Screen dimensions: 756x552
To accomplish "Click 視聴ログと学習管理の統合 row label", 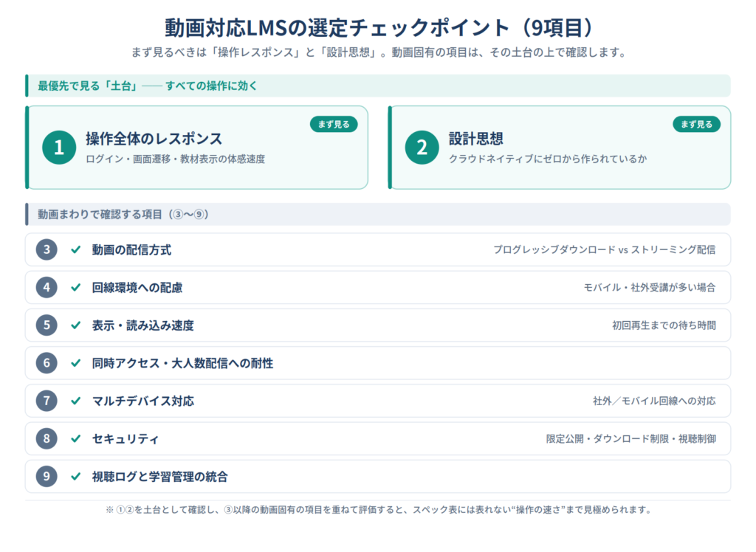I will coord(160,477).
